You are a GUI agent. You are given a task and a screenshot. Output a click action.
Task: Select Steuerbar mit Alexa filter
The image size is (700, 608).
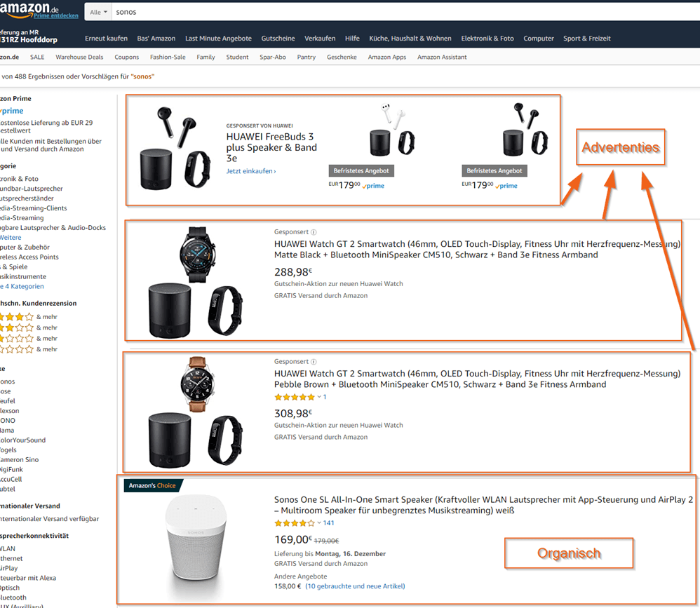coord(28,578)
